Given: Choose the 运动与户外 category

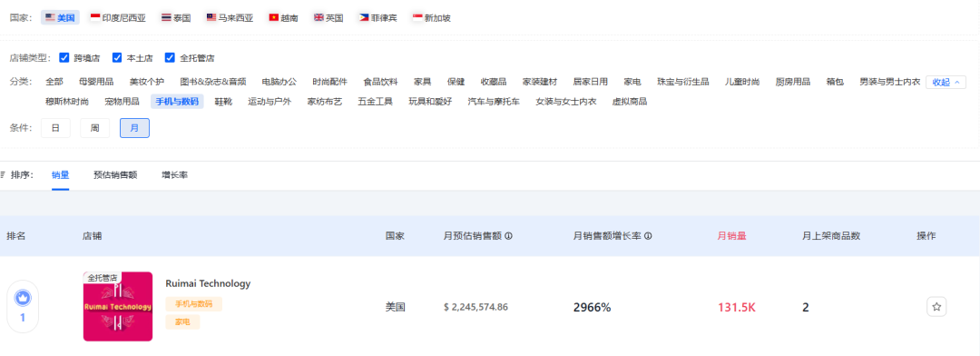Looking at the screenshot, I should (x=269, y=102).
